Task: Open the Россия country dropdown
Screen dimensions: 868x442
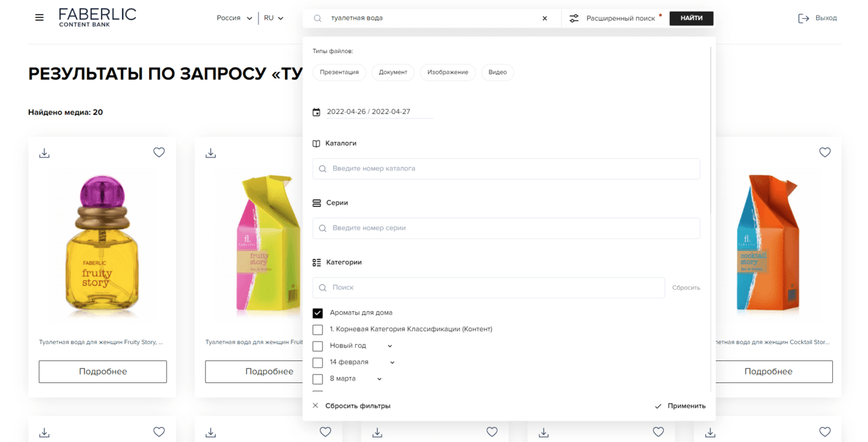Action: [234, 18]
